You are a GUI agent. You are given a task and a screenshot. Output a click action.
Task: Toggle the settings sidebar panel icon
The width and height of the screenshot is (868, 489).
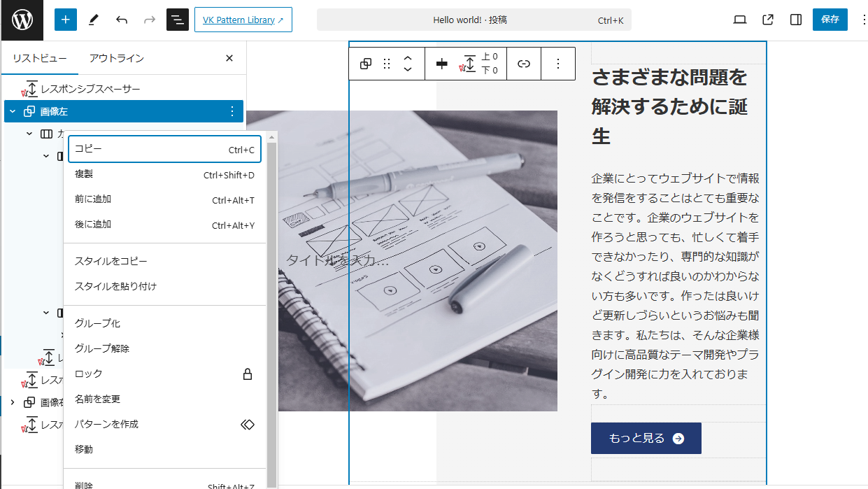point(796,20)
